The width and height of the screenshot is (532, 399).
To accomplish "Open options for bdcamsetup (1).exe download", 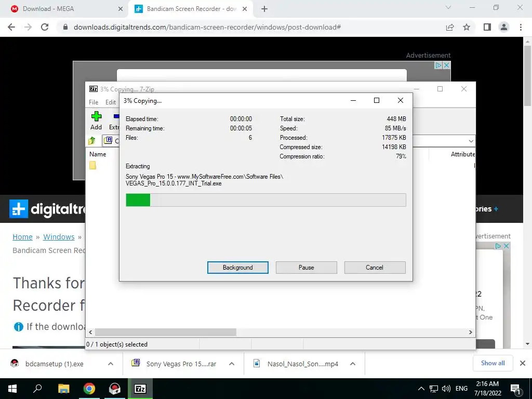I will click(111, 364).
